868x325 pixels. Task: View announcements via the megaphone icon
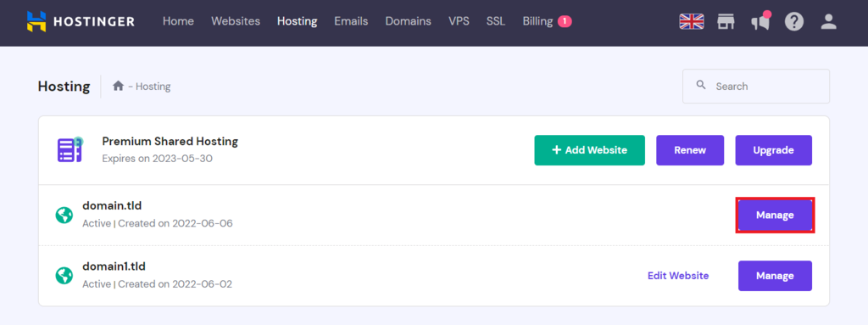(760, 21)
